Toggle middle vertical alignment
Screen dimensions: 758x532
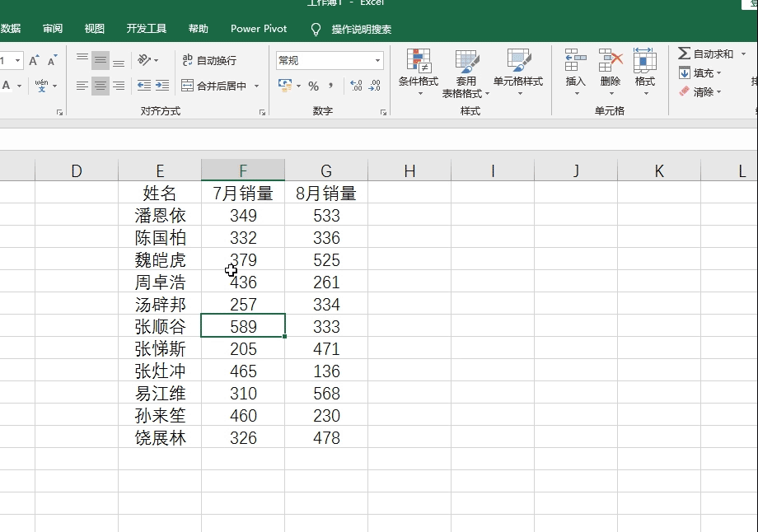[101, 60]
